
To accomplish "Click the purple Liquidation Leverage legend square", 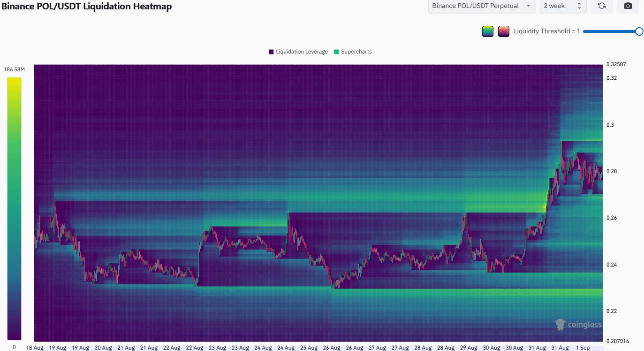I will tap(271, 52).
